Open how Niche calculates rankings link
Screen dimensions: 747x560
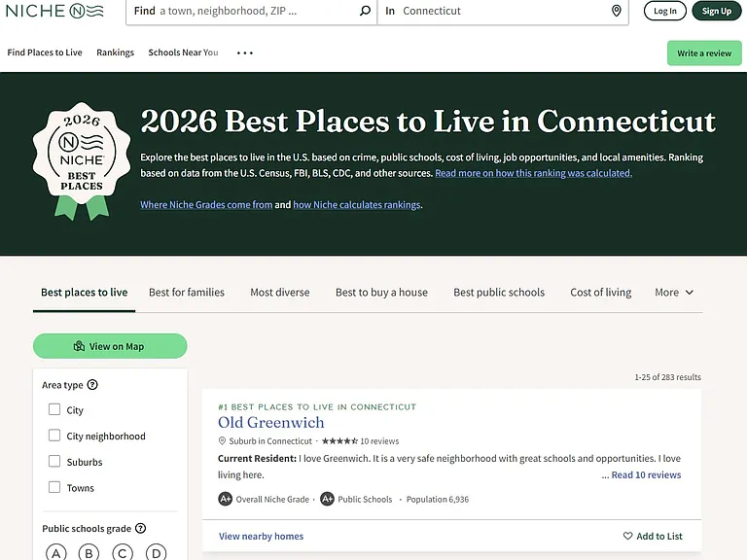pos(357,205)
